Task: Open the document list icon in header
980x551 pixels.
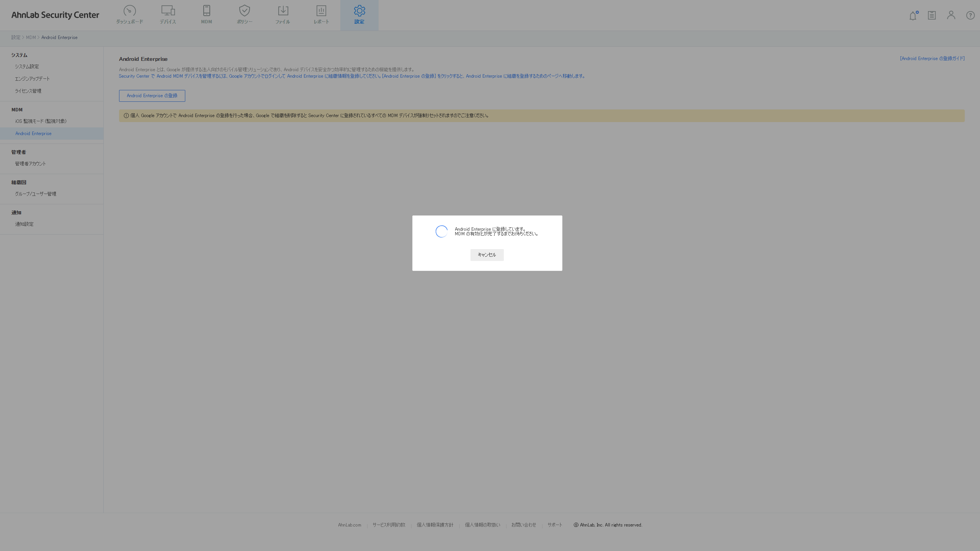Action: pos(932,15)
